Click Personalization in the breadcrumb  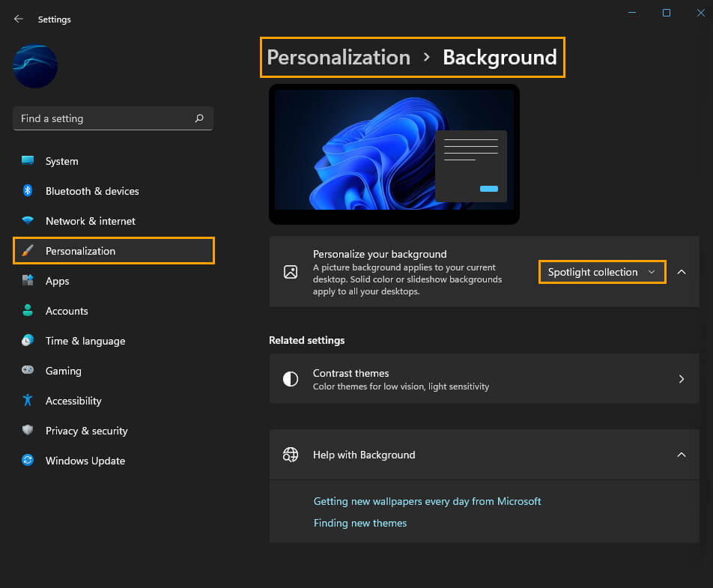pos(339,57)
